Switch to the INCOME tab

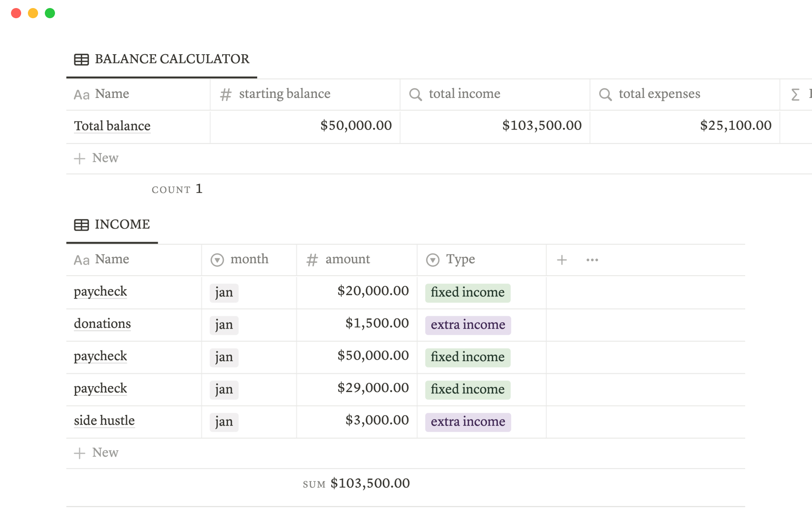[x=122, y=224]
